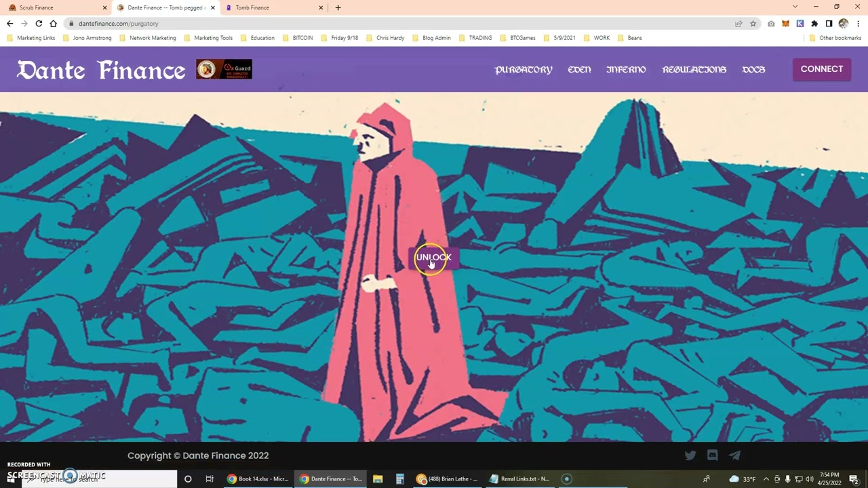Image resolution: width=868 pixels, height=488 pixels.
Task: Open the Telegram link in footer
Action: pyautogui.click(x=734, y=455)
